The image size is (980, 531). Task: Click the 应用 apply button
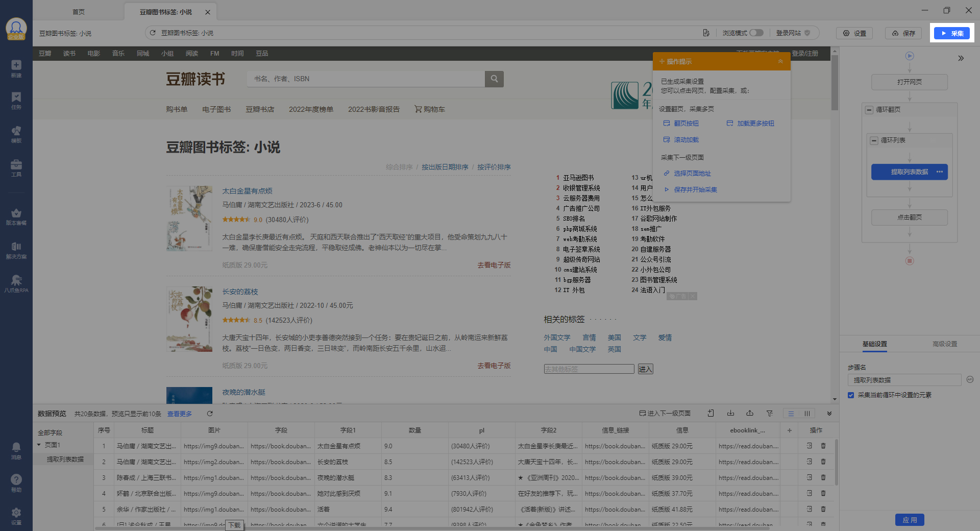[910, 520]
